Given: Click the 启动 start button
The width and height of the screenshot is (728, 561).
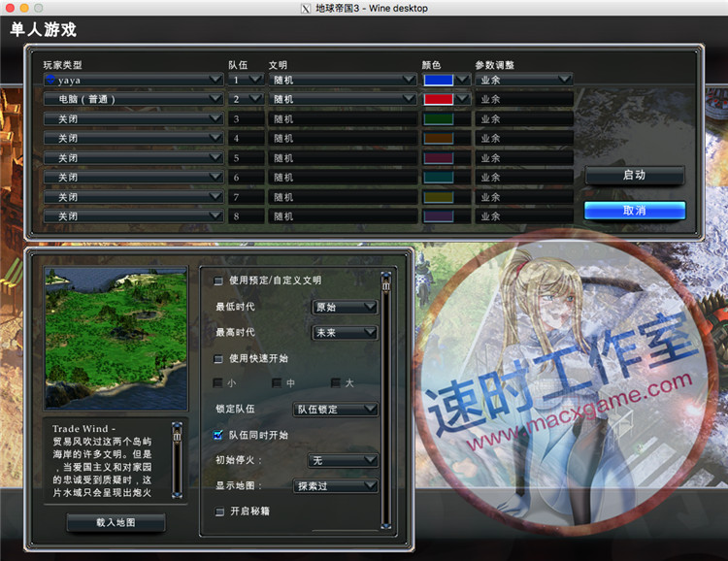Looking at the screenshot, I should [634, 176].
